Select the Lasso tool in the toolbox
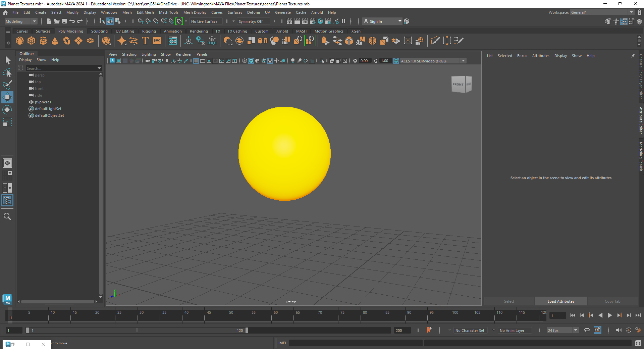The image size is (644, 349). point(7,73)
